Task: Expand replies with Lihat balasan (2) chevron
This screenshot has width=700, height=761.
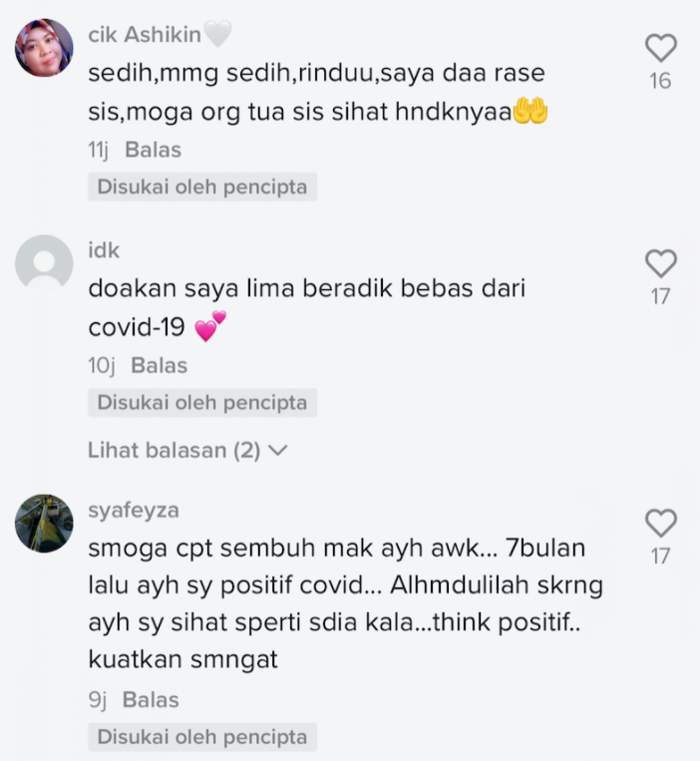Action: click(x=278, y=451)
